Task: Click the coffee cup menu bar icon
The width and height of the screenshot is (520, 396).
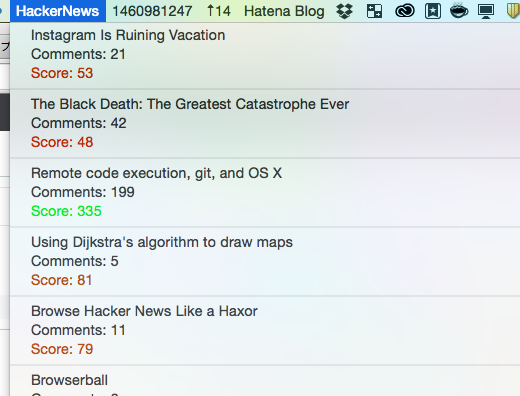Action: coord(459,11)
